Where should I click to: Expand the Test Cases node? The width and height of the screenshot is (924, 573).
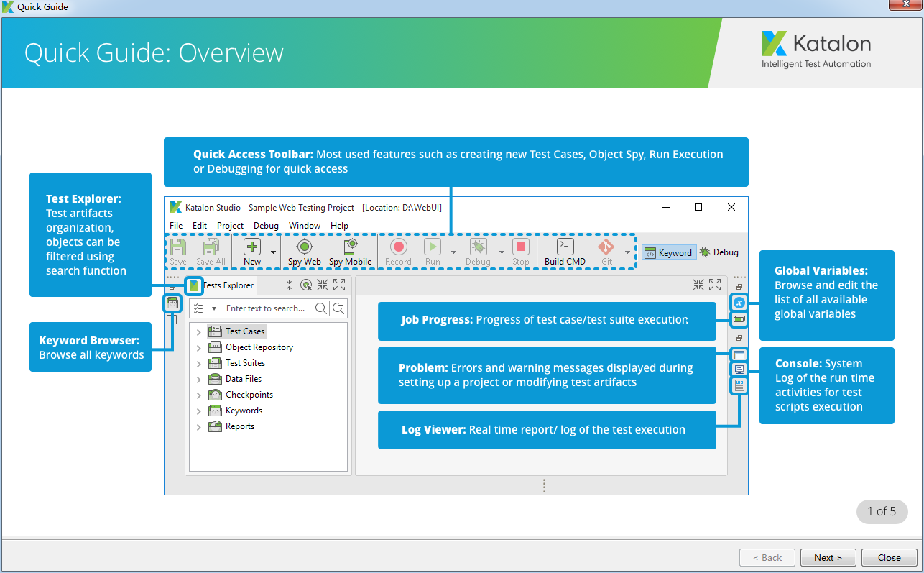click(x=199, y=331)
